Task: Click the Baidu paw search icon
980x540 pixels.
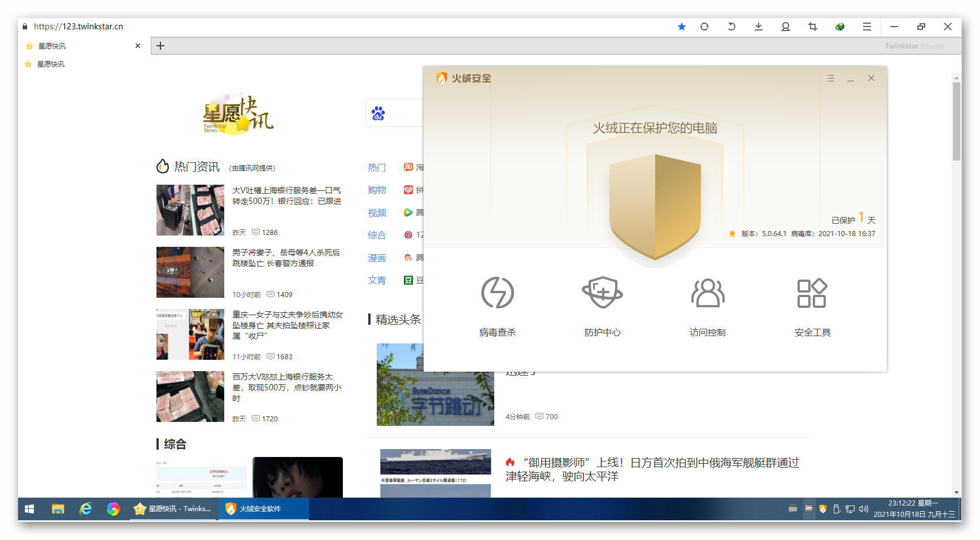Action: point(378,114)
